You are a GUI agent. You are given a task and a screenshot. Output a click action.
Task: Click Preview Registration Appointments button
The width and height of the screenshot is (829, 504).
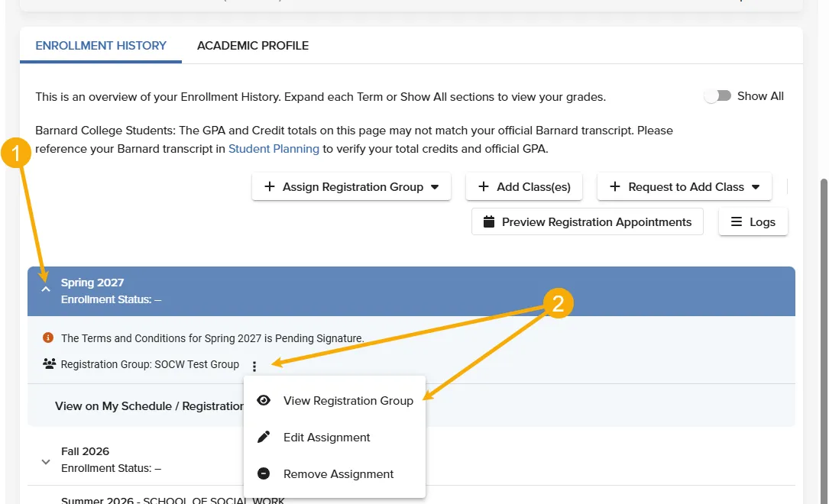588,222
